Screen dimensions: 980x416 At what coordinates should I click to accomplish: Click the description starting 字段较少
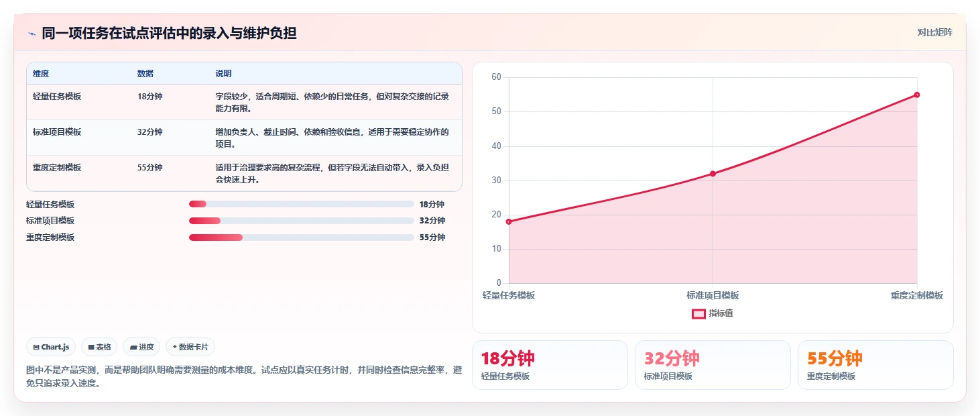click(x=332, y=102)
